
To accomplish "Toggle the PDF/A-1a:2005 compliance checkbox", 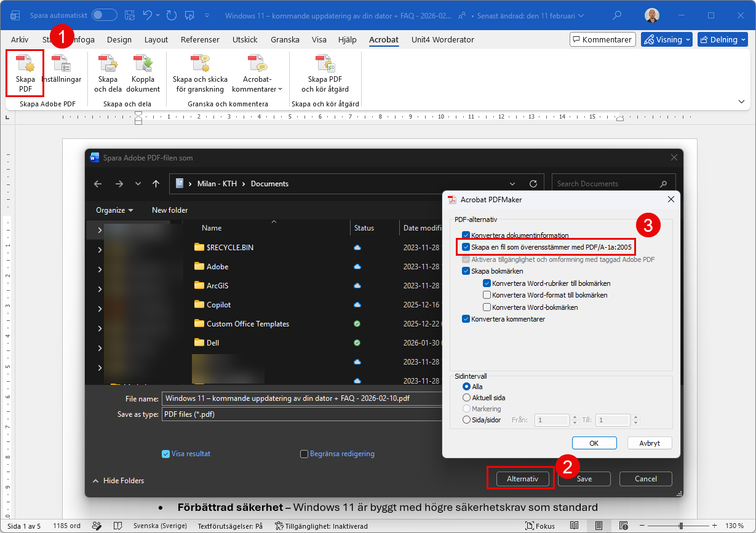I will [x=466, y=247].
